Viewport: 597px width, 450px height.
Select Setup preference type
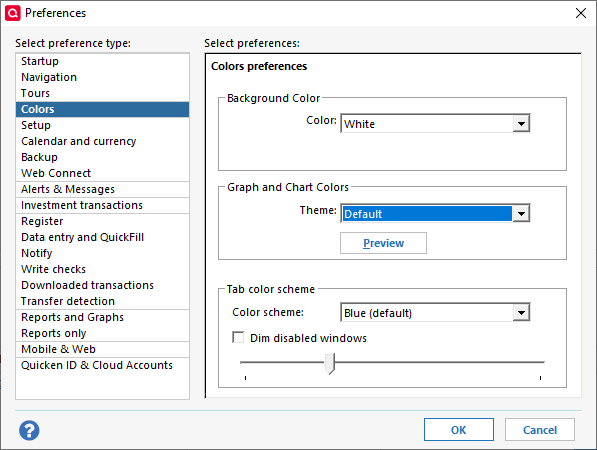click(x=102, y=125)
